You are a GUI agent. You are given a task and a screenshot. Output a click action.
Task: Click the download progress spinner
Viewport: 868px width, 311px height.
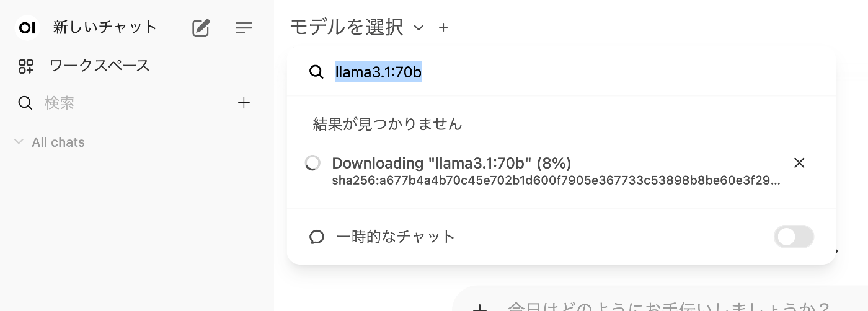pos(313,163)
